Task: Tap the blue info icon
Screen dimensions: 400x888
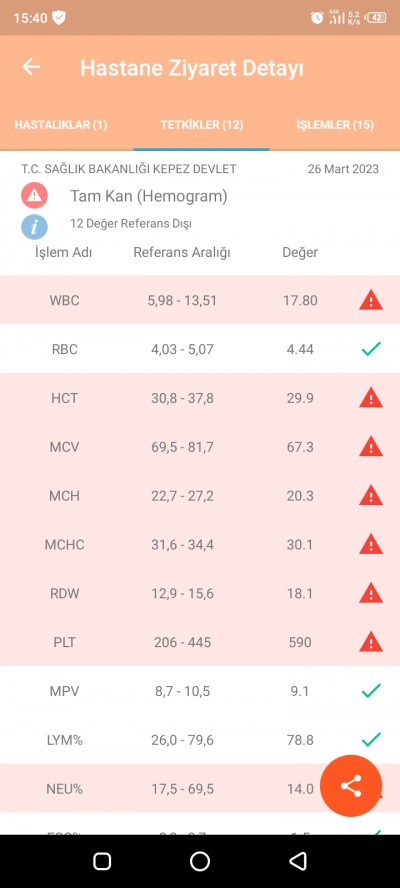Action: click(x=35, y=227)
